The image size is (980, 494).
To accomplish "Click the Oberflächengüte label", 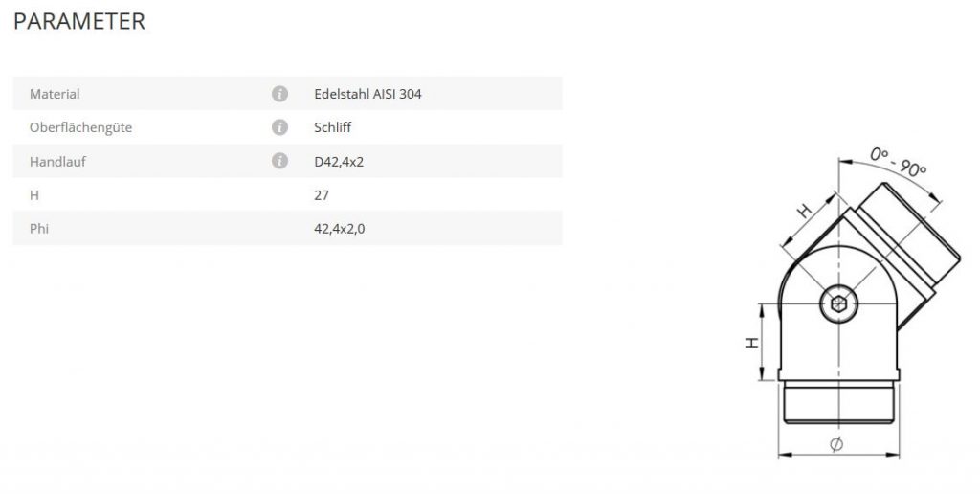I will [x=80, y=127].
